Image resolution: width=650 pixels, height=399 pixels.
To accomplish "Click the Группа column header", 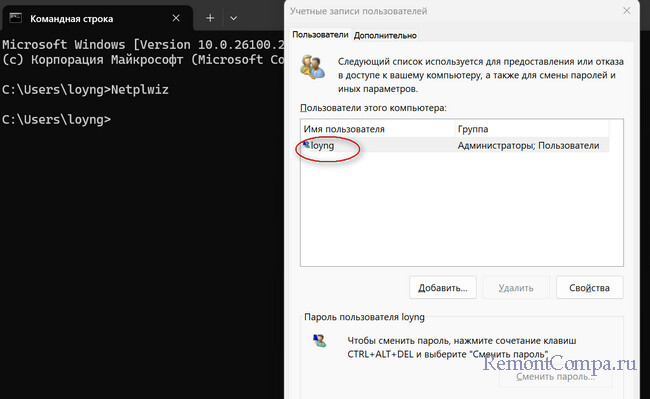I will (531, 129).
